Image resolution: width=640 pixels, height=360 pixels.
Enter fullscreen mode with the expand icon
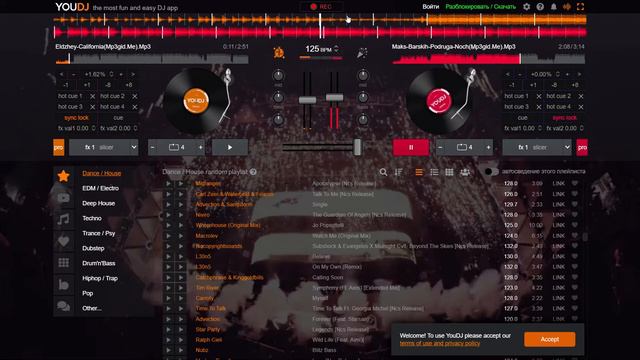point(580,7)
